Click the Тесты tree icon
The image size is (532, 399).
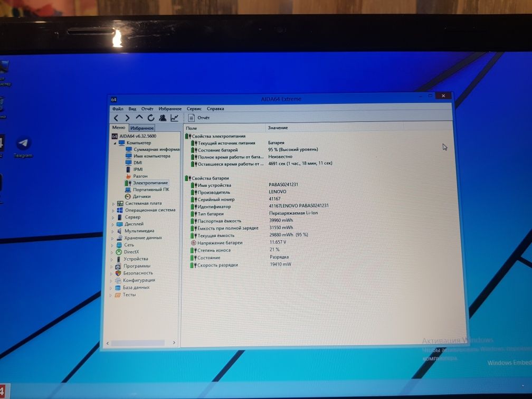[117, 295]
